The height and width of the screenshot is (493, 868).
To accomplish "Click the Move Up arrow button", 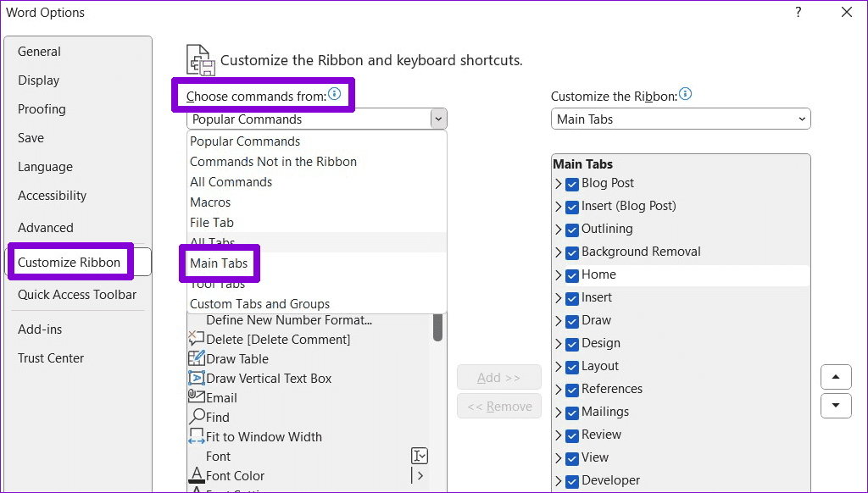I will point(836,377).
